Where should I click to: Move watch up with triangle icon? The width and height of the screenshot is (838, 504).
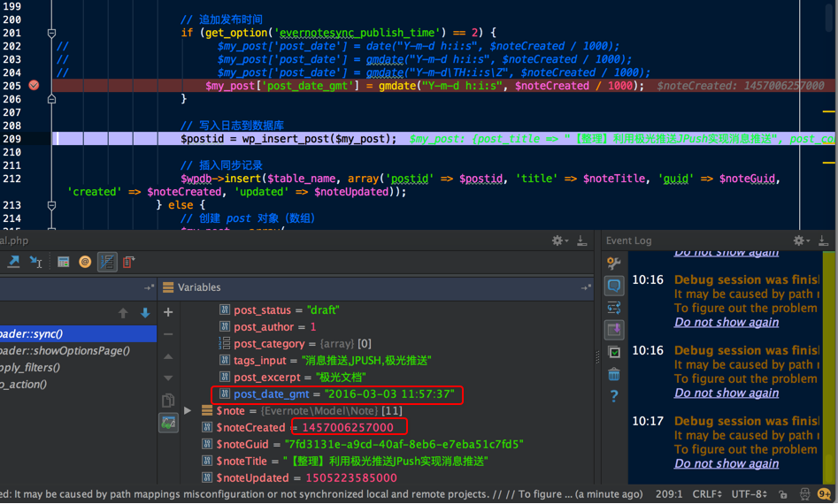point(168,356)
